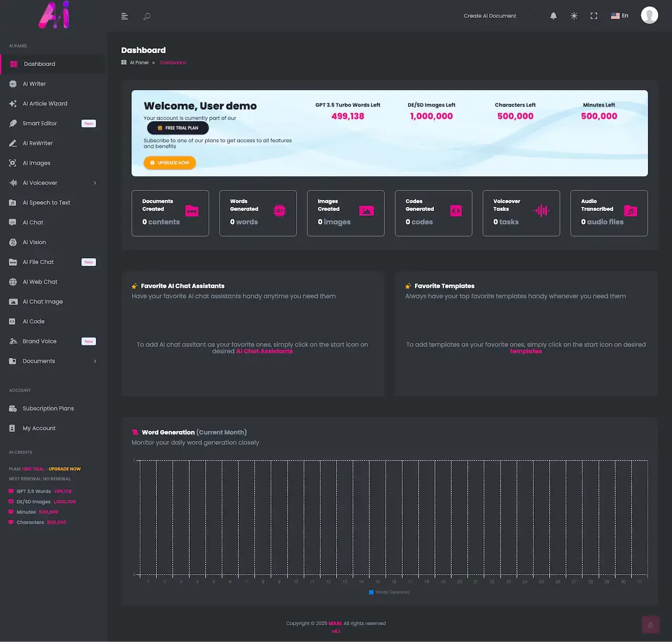
Task: Click the AI Chat bubble icon
Action: [13, 222]
